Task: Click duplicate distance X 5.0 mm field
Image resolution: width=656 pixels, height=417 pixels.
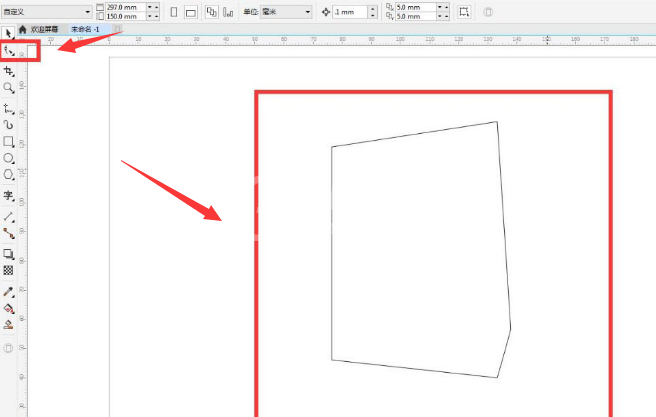Action: (x=416, y=7)
